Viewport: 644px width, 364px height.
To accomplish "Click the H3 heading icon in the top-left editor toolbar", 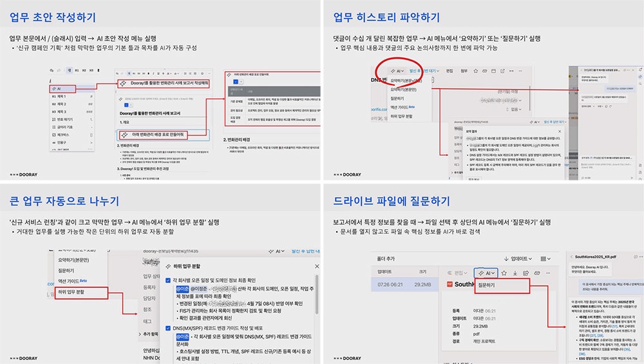I will (91, 70).
